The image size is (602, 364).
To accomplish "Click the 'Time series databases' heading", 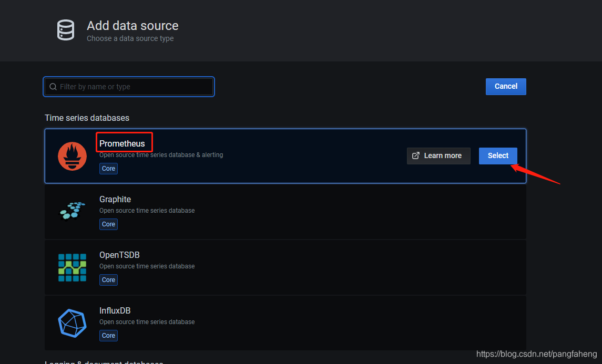I will (87, 118).
